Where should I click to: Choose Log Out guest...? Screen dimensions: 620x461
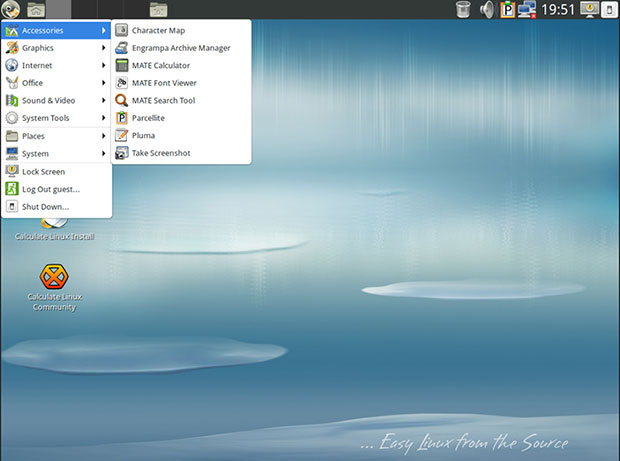click(x=56, y=189)
